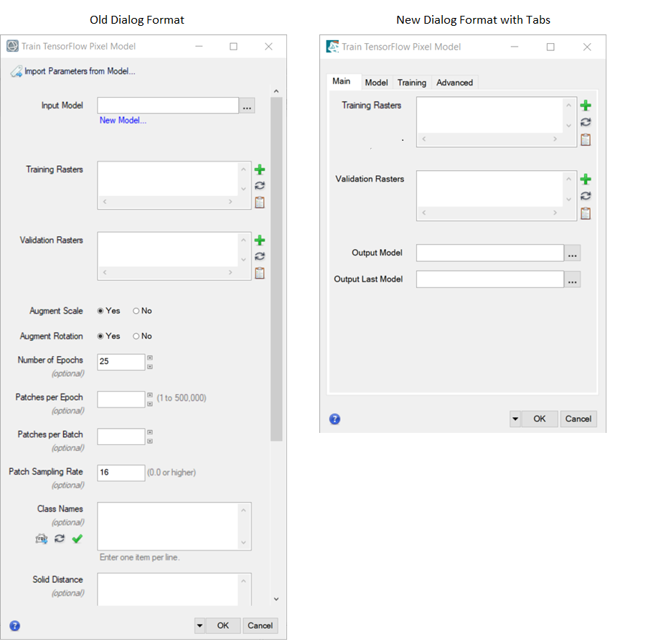Refresh Validation Rasters list in old dialog
Viewport: 666px width, 644px height.
coord(260,256)
